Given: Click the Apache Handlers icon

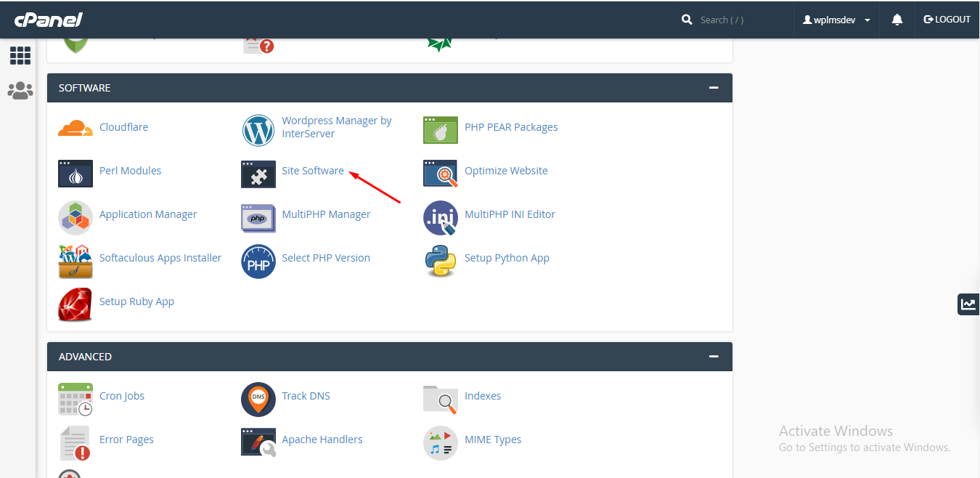Looking at the screenshot, I should coord(258,442).
